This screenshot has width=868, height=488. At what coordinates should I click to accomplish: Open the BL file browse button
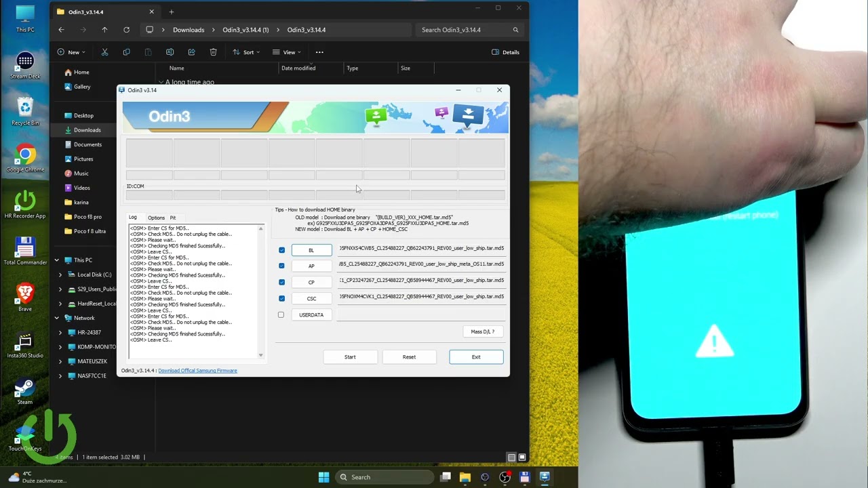click(311, 250)
